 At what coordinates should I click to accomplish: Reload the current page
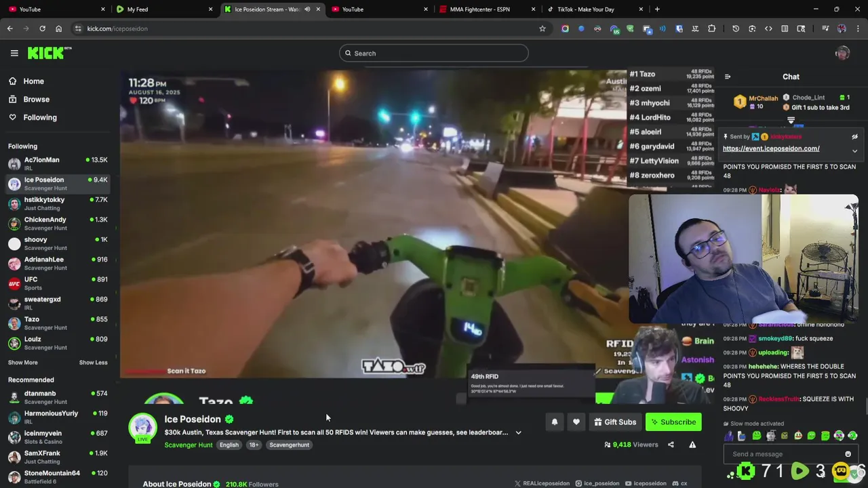[42, 28]
